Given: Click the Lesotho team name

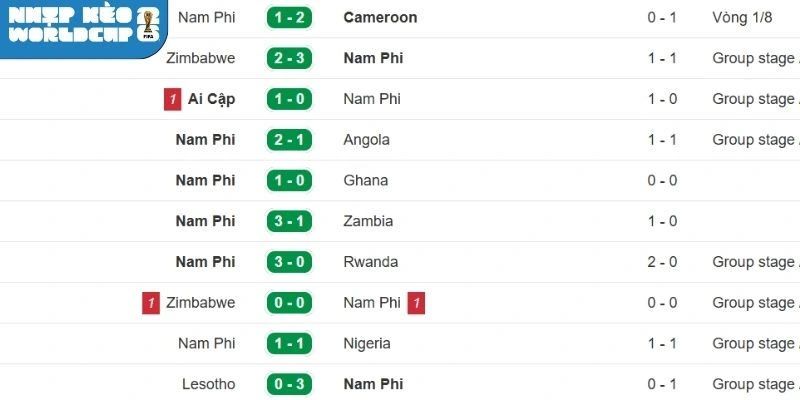Looking at the screenshot, I should point(209,384).
